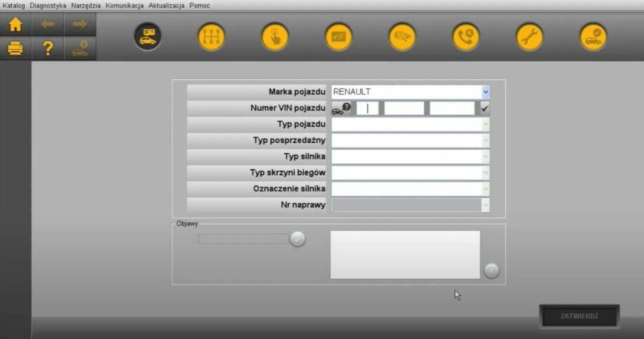Viewport: 644px width, 339px height.
Task: Expand the Nr naprawy dropdown
Action: [486, 205]
